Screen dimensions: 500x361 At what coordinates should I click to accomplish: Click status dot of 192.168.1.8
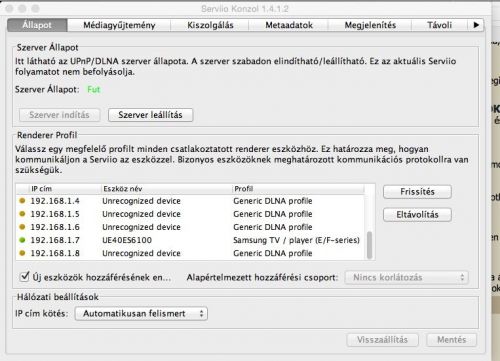[x=22, y=253]
